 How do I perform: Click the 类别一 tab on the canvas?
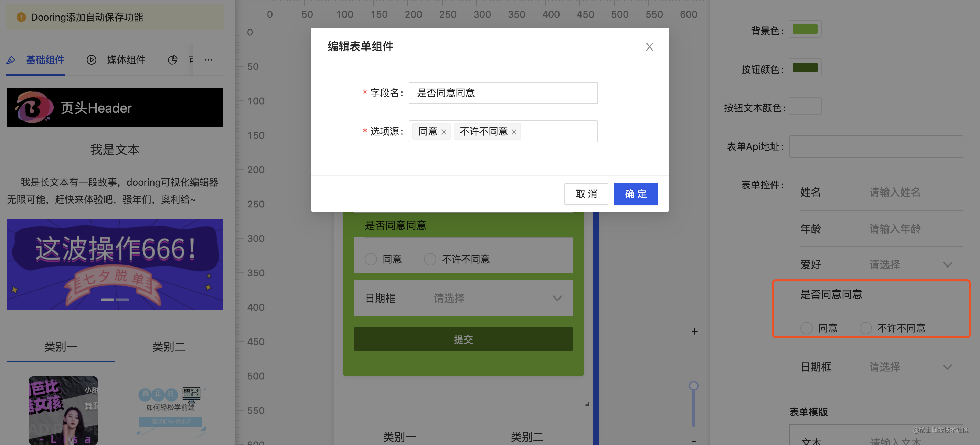(x=399, y=437)
